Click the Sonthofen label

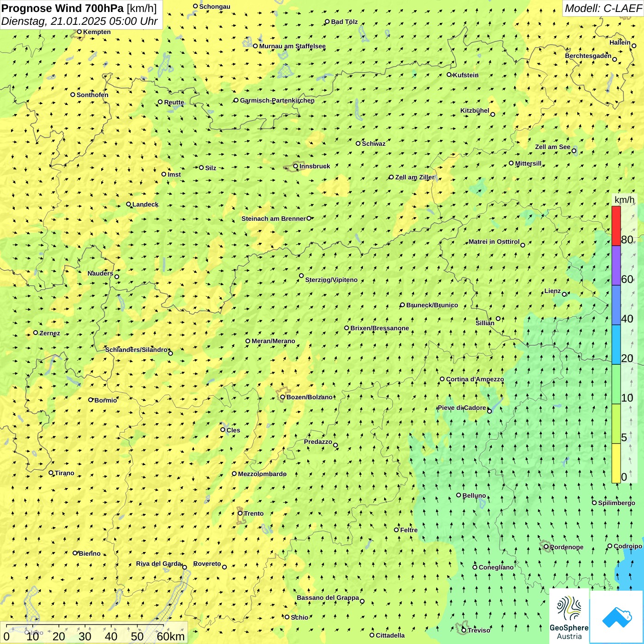click(92, 95)
